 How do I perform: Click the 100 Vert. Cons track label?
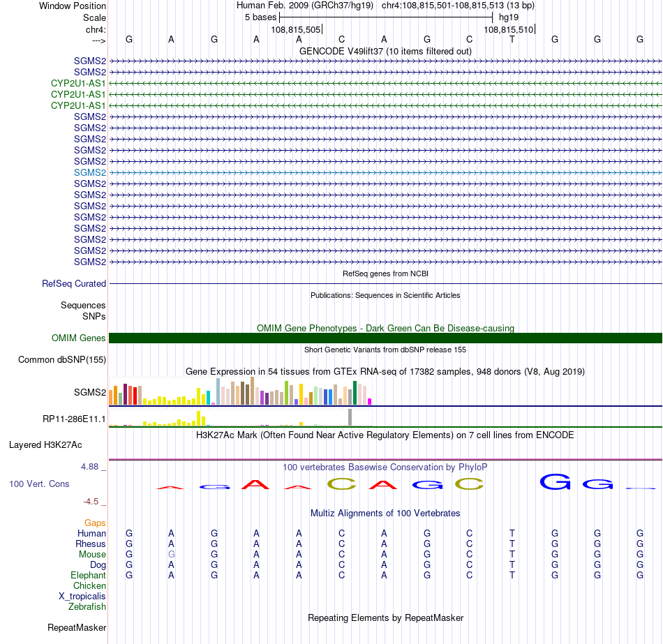click(x=39, y=484)
